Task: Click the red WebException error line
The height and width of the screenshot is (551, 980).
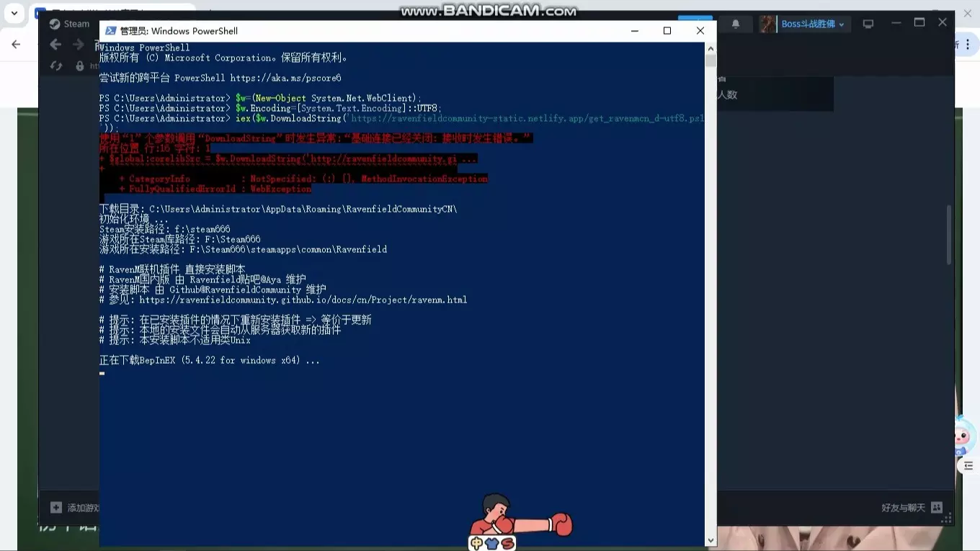Action: pos(215,189)
